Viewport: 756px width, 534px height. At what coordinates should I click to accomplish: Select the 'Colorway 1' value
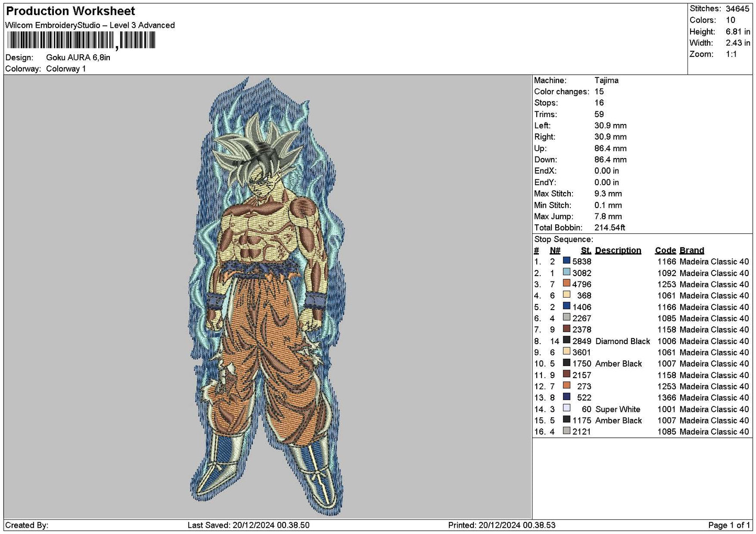pyautogui.click(x=66, y=69)
